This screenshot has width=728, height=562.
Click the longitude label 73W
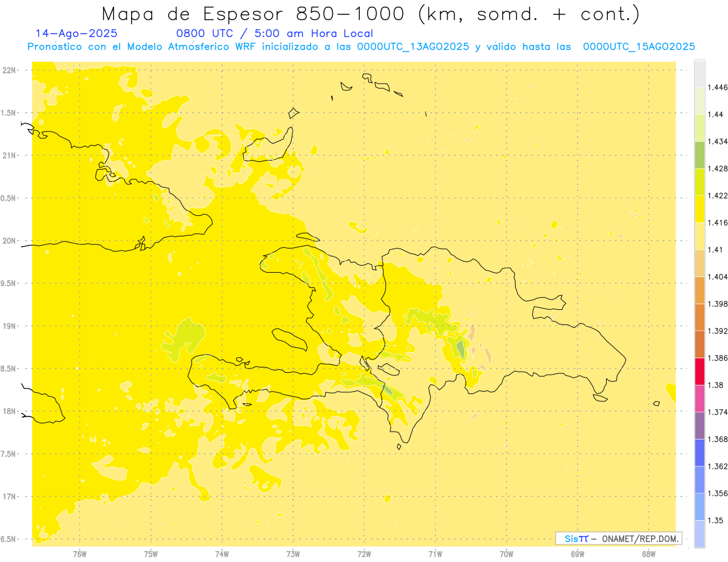293,554
